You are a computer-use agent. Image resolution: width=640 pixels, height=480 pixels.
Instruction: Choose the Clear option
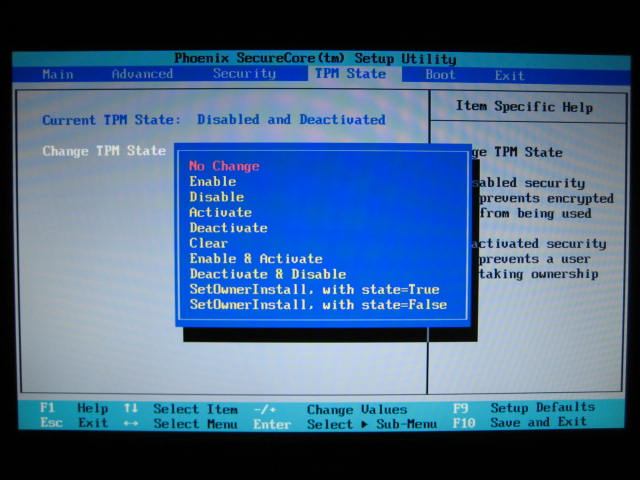coord(208,243)
